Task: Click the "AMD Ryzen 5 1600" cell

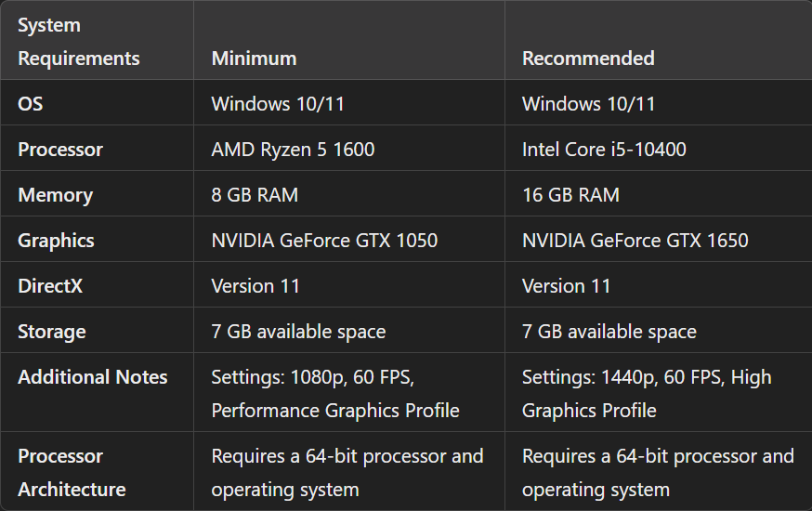Action: coord(293,150)
